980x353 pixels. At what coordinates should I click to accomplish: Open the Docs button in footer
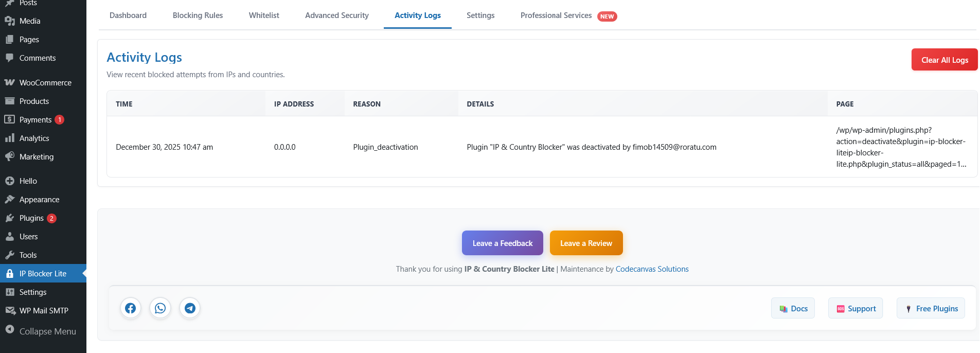click(x=793, y=309)
